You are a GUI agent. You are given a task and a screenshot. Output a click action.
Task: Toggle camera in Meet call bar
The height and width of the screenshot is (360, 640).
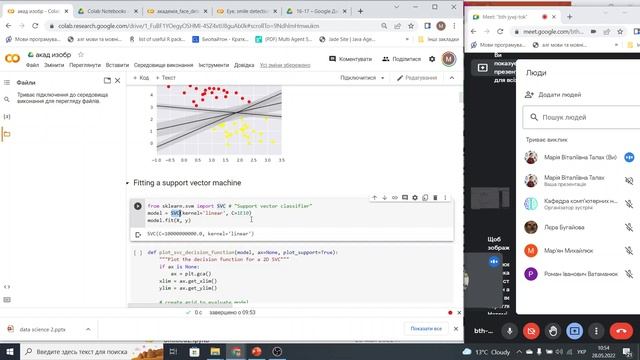pos(531,331)
